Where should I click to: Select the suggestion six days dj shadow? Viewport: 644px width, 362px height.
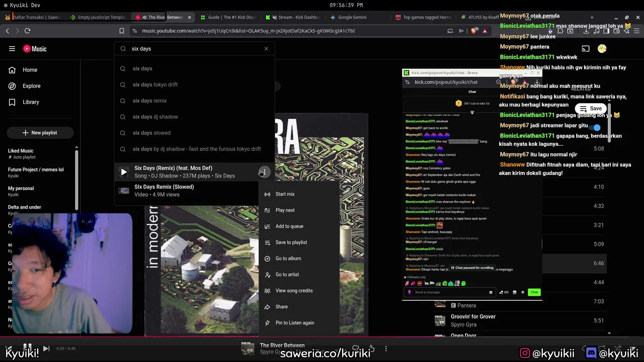point(195,117)
